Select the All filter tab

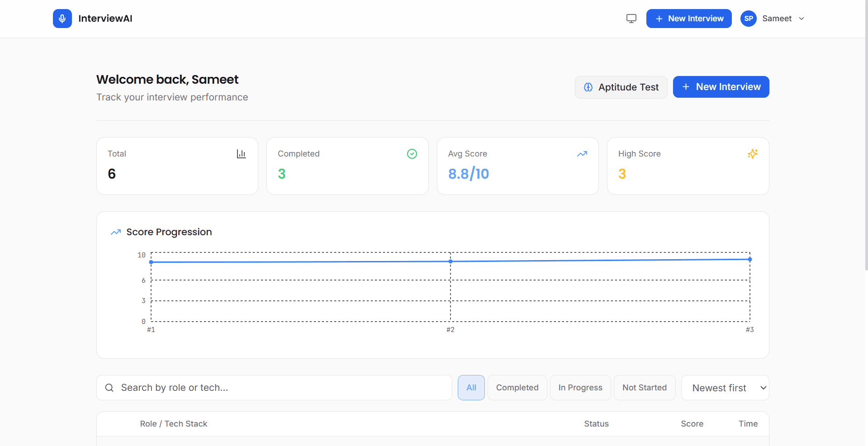coord(471,388)
